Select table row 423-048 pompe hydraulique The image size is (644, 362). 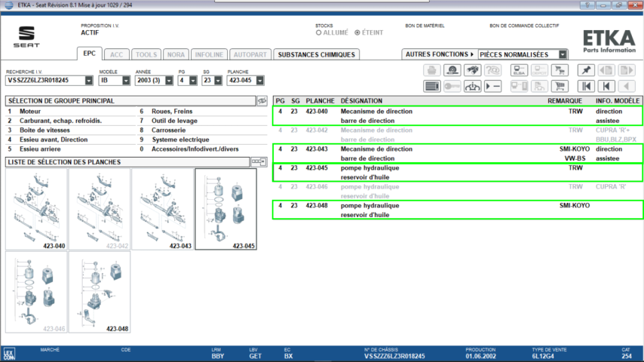click(x=458, y=210)
